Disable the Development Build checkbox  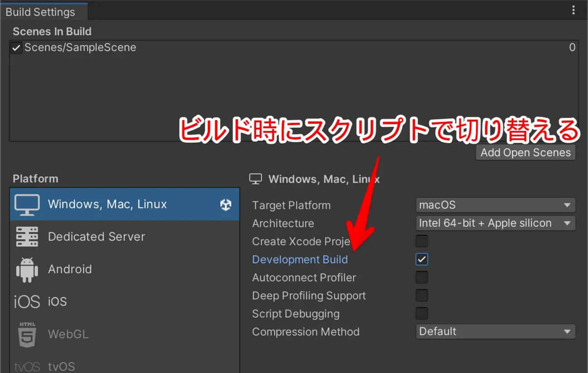421,259
